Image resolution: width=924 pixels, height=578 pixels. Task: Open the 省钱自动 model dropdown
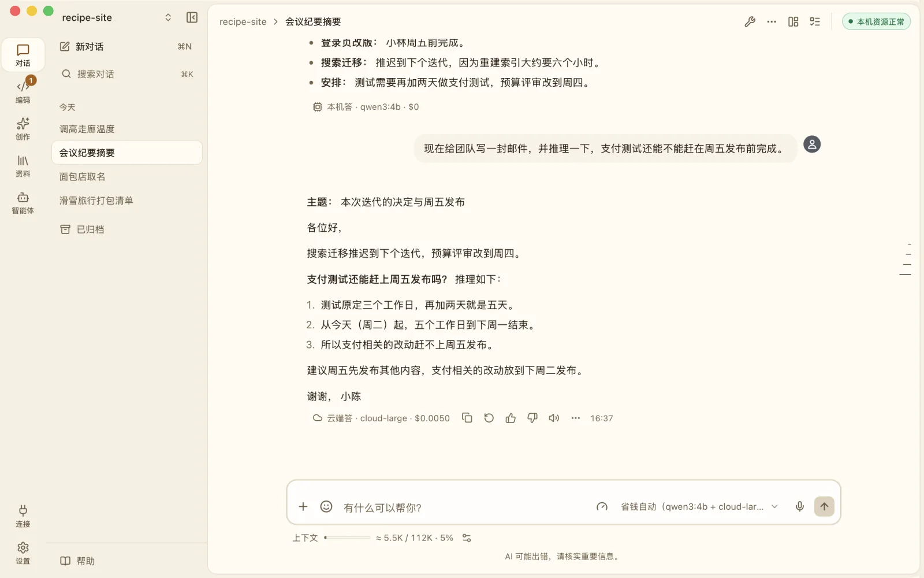coord(699,507)
